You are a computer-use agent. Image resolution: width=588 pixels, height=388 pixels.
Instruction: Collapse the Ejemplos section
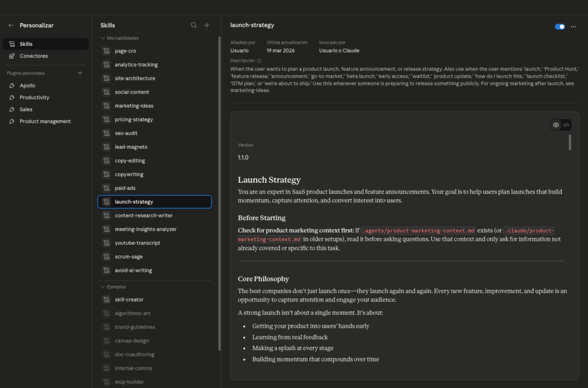(x=103, y=286)
